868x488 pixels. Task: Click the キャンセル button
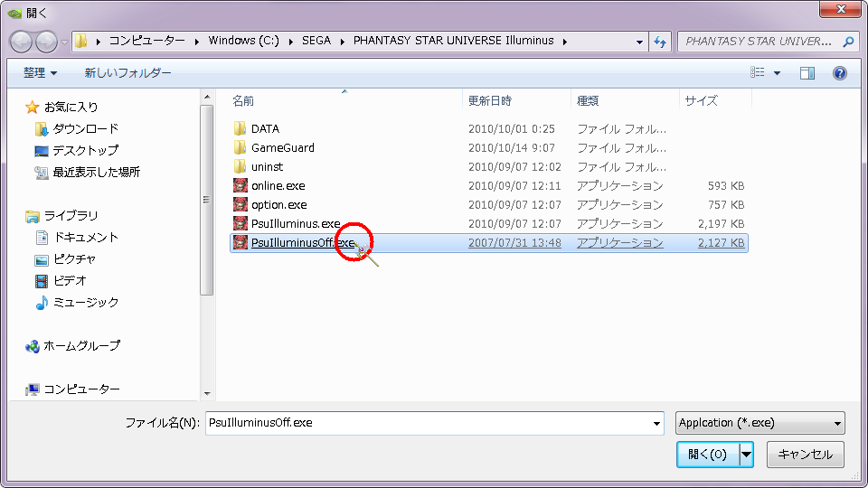click(x=805, y=455)
